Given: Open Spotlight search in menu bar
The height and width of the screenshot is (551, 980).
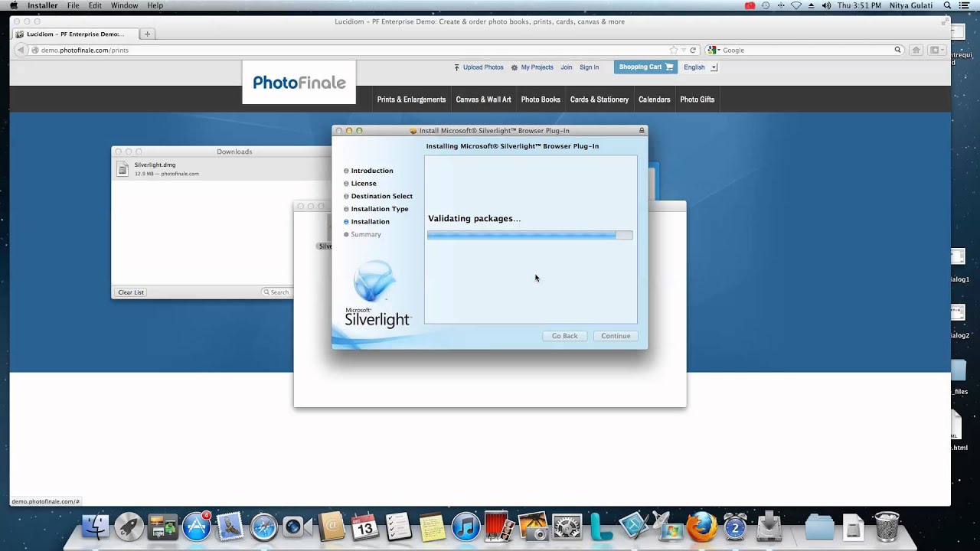Looking at the screenshot, I should [x=947, y=5].
